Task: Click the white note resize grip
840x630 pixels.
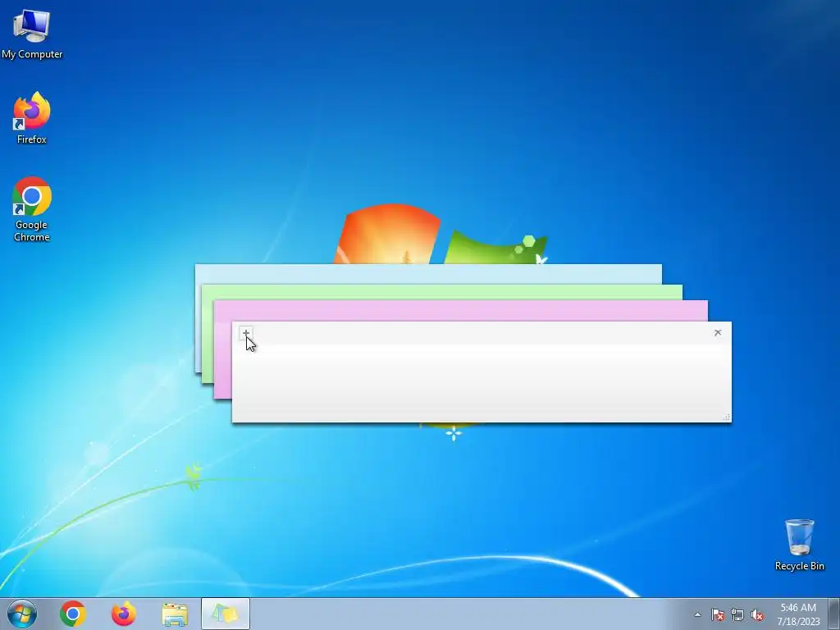Action: point(727,418)
